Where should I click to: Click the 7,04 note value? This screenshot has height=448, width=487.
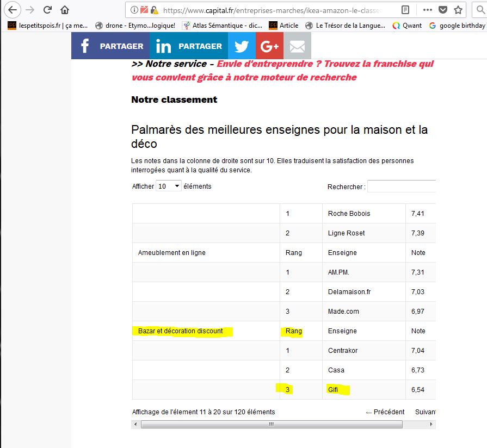point(418,350)
